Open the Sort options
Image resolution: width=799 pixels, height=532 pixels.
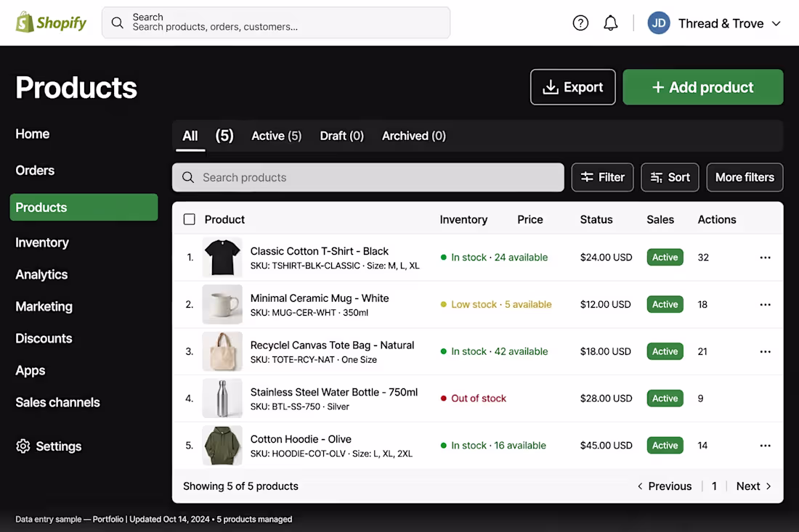tap(670, 177)
